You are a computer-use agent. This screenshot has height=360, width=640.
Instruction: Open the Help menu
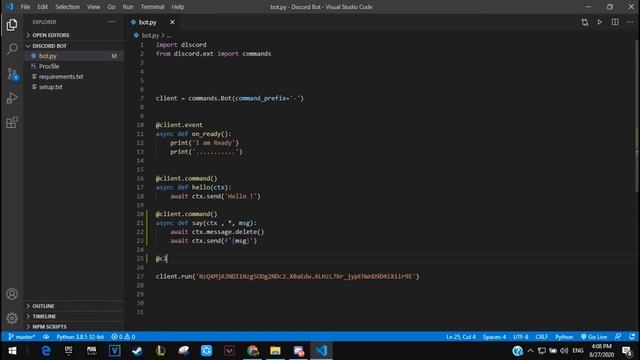pyautogui.click(x=178, y=7)
